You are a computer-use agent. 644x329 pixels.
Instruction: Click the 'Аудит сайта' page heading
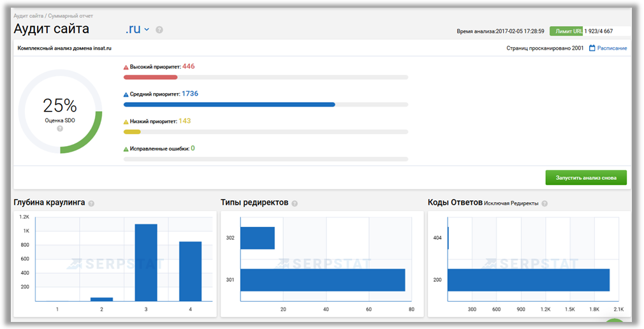click(52, 29)
